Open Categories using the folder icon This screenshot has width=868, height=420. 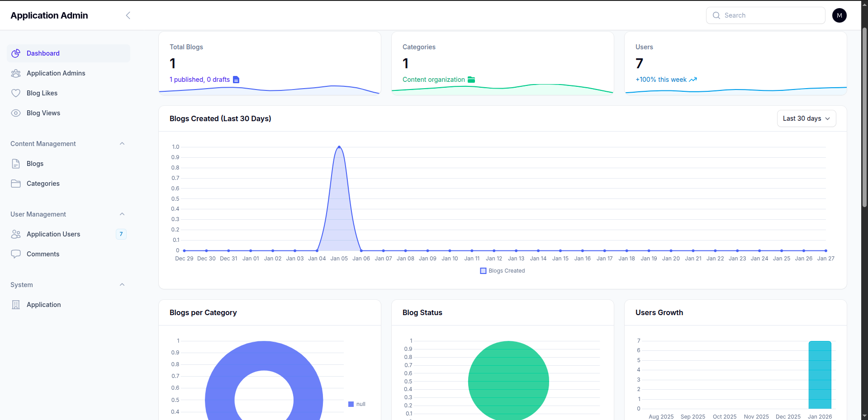click(x=16, y=183)
